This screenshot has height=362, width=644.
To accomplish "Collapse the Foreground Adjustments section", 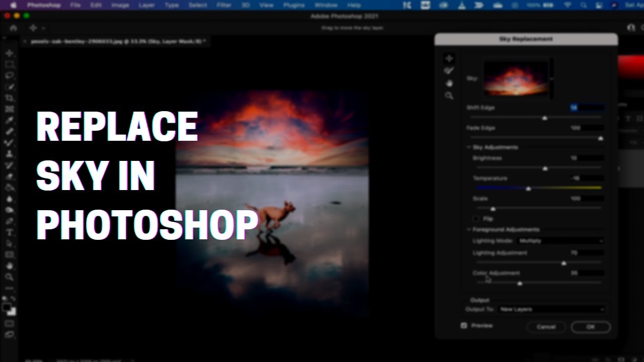I will 469,230.
